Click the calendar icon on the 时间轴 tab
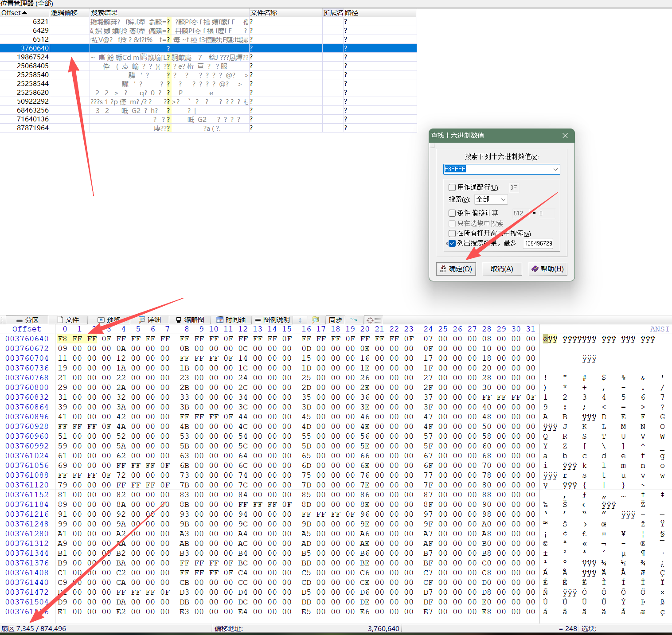The height and width of the screenshot is (635, 672). tap(220, 320)
